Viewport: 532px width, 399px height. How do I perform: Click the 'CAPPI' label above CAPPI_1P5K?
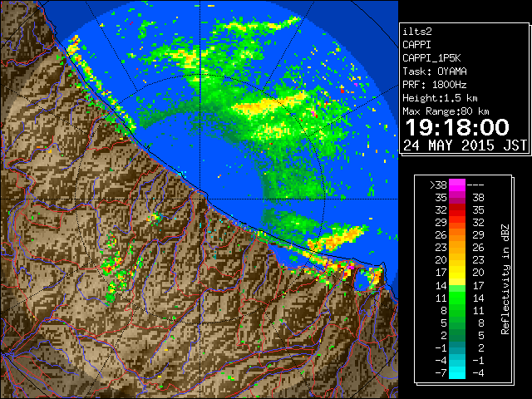click(416, 45)
